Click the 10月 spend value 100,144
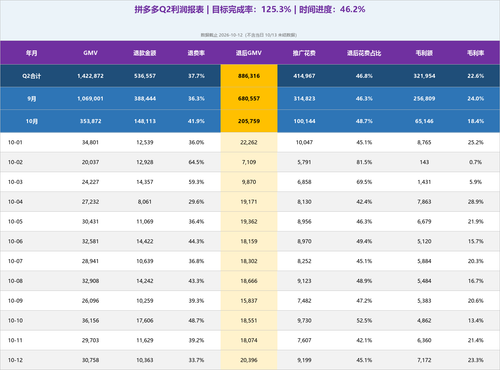The width and height of the screenshot is (500, 370). tap(304, 121)
